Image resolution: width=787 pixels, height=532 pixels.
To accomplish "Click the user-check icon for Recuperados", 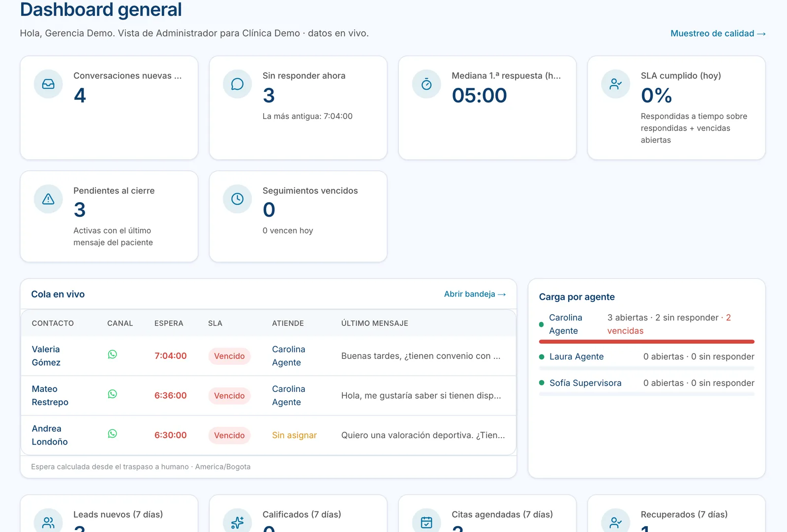I will tap(615, 522).
